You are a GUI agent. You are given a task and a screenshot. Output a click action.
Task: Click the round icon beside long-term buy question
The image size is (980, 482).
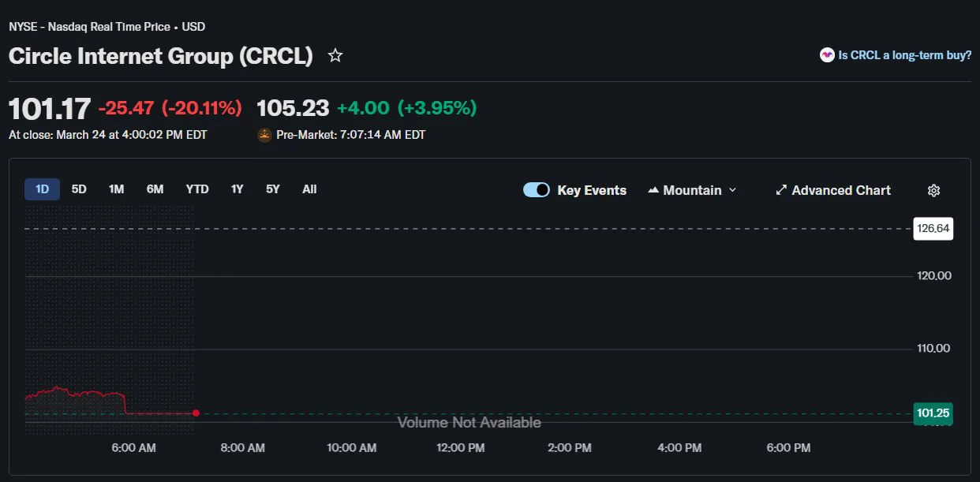pos(827,55)
